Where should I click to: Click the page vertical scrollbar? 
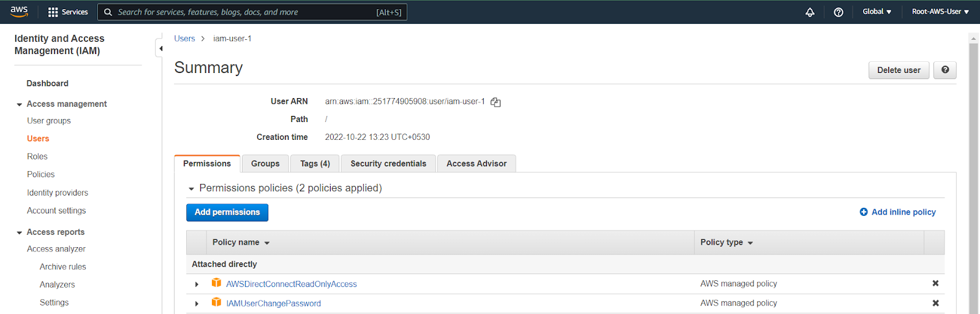973,178
